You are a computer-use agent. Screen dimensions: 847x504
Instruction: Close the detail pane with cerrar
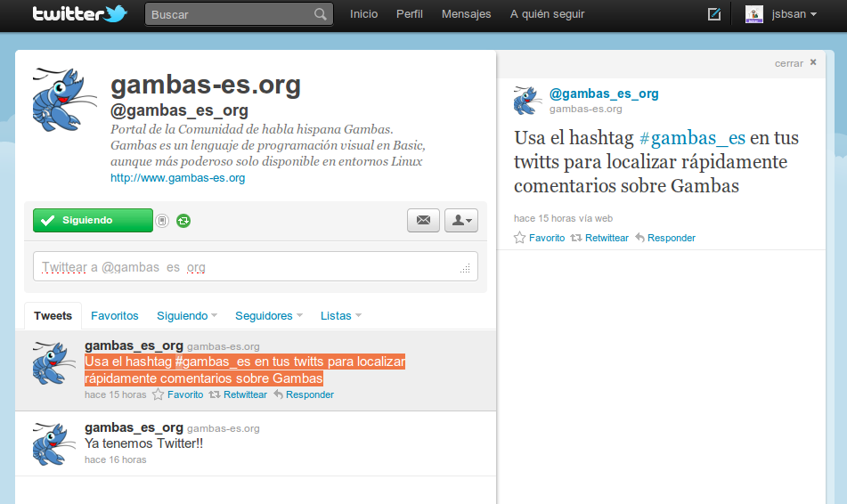point(795,63)
